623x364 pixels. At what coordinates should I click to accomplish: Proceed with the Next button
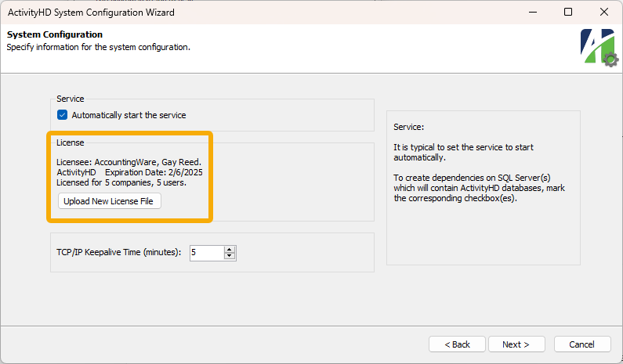point(516,344)
